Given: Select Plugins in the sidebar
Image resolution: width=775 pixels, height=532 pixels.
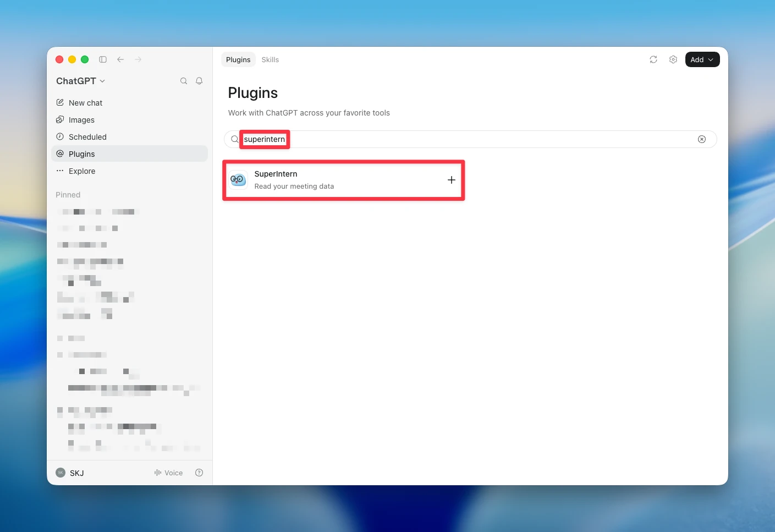Looking at the screenshot, I should click(x=129, y=154).
